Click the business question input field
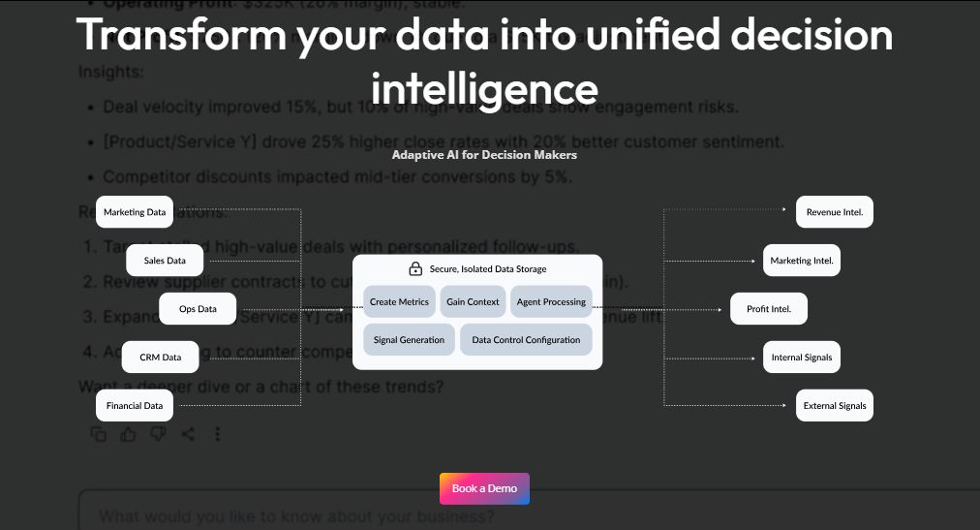This screenshot has height=530, width=980. [523, 515]
